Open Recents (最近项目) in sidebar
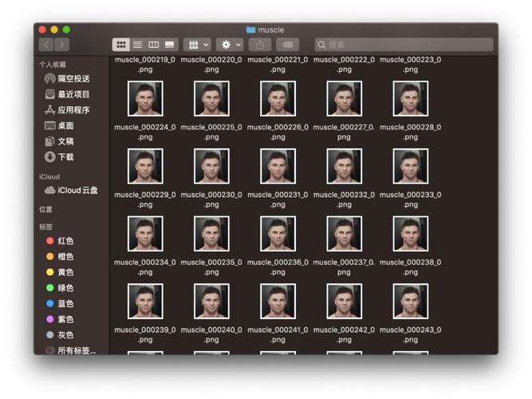 coord(67,94)
